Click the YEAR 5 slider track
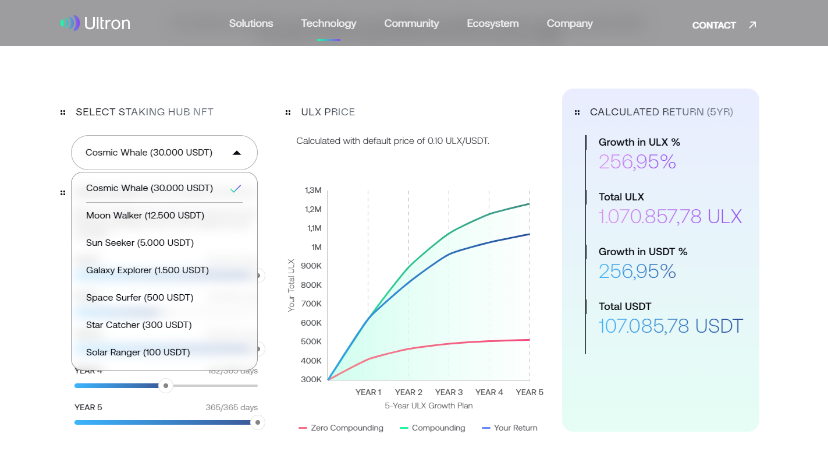 click(166, 423)
